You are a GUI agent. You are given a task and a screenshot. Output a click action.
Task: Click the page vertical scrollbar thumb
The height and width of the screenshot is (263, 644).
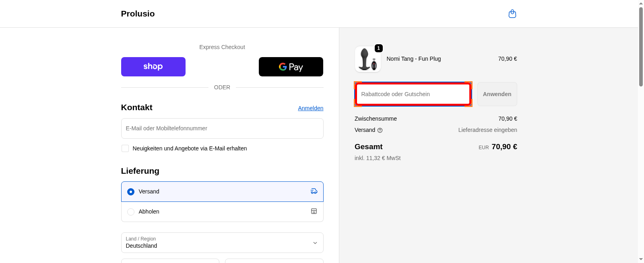tap(641, 46)
